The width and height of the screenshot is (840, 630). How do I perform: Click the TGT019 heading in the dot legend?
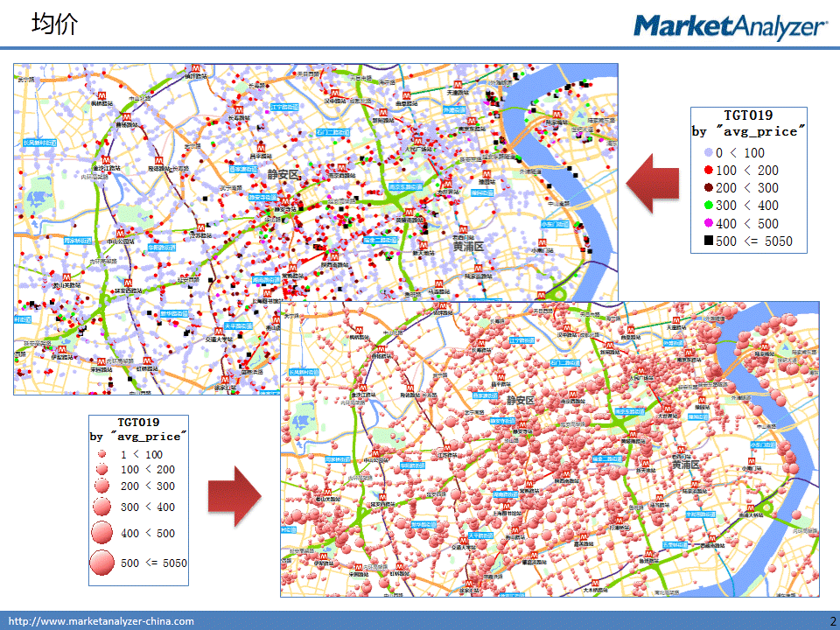point(748,115)
